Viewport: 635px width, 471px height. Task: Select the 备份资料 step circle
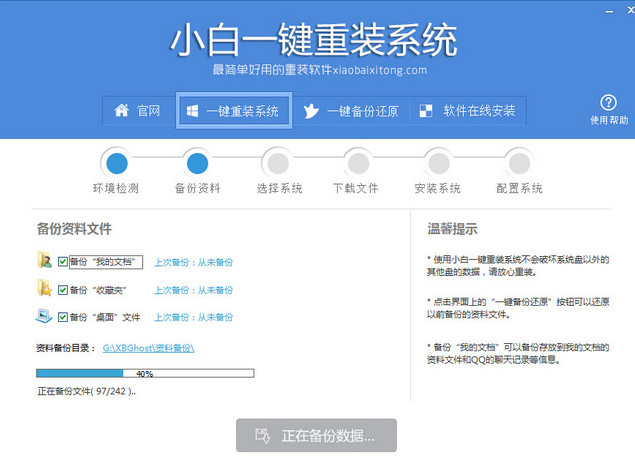point(197,162)
